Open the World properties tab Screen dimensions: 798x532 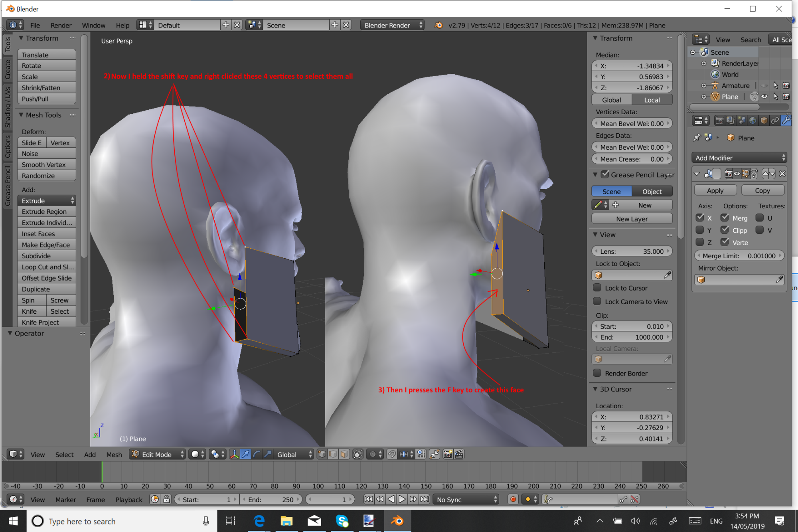(x=753, y=121)
